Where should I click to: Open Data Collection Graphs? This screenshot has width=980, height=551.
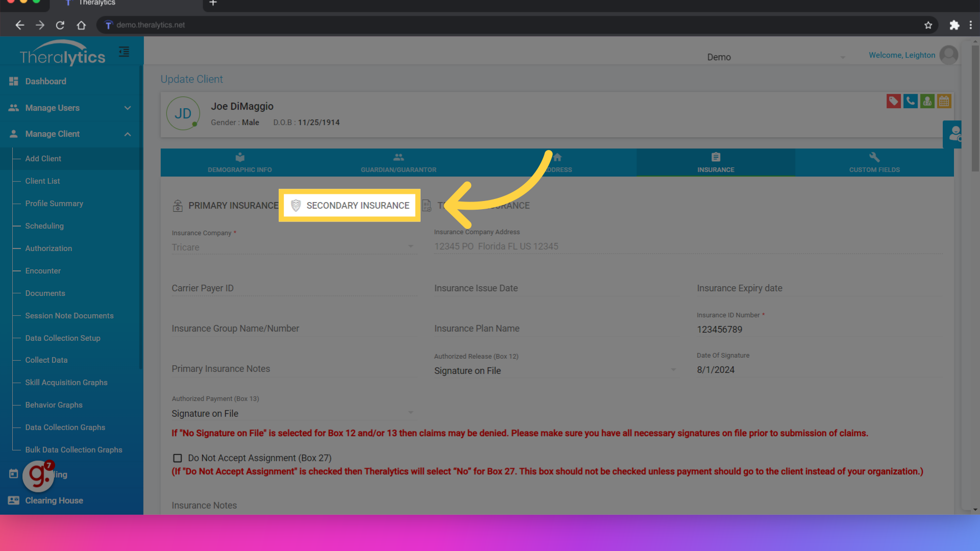click(65, 428)
